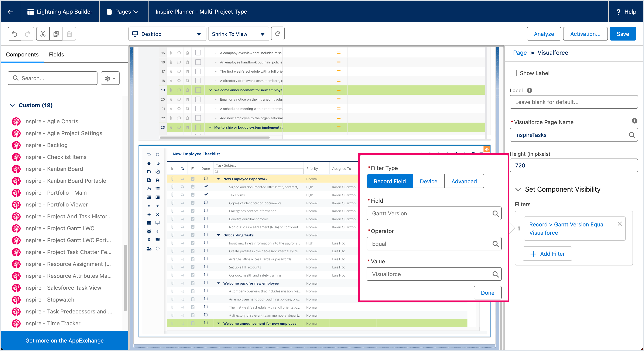Click the refresh canvas icon
644x351 pixels.
pyautogui.click(x=278, y=34)
